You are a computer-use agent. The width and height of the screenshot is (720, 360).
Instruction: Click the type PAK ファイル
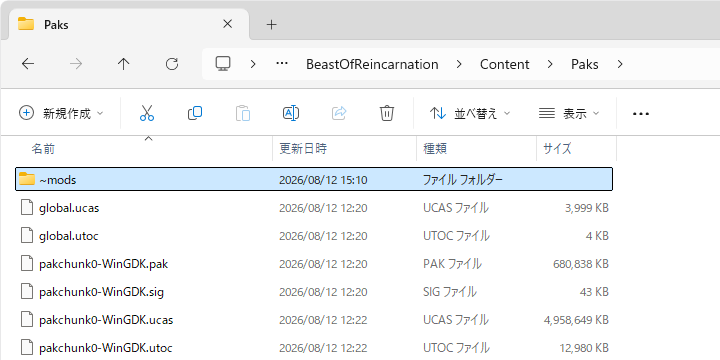(x=452, y=264)
